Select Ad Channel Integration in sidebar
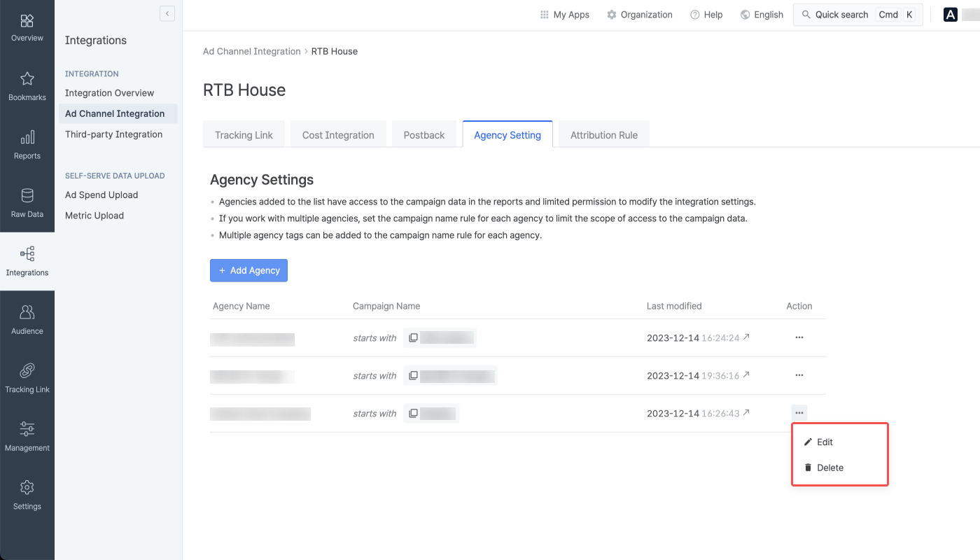This screenshot has height=560, width=980. coord(118,113)
